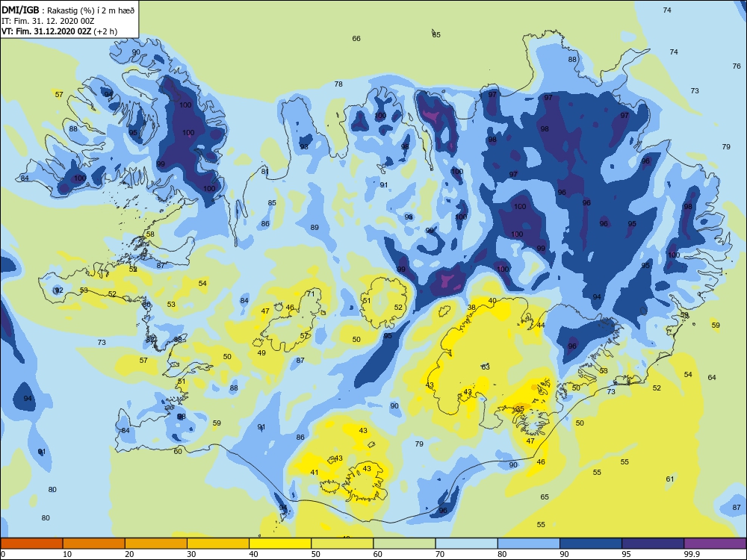Click the 'VT: Fim. 31.12.2020 02Z (+2 h)' line

pos(59,31)
